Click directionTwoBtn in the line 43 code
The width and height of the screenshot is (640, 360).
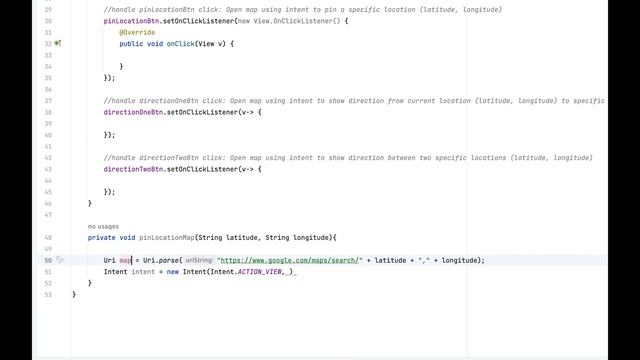point(133,169)
